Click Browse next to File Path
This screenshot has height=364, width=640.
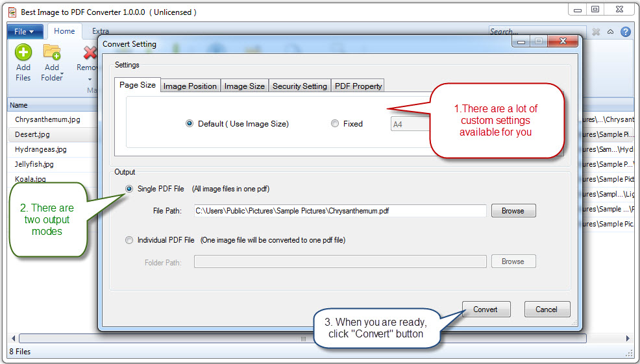[x=513, y=211]
